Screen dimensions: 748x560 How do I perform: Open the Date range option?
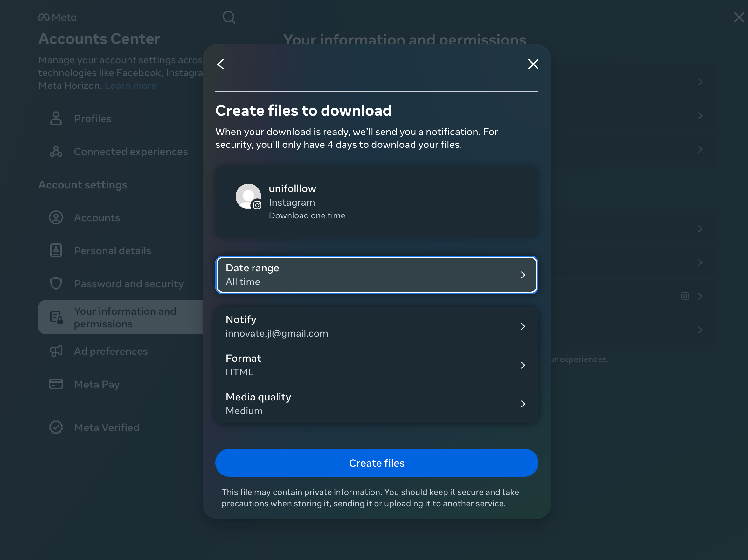pyautogui.click(x=377, y=275)
